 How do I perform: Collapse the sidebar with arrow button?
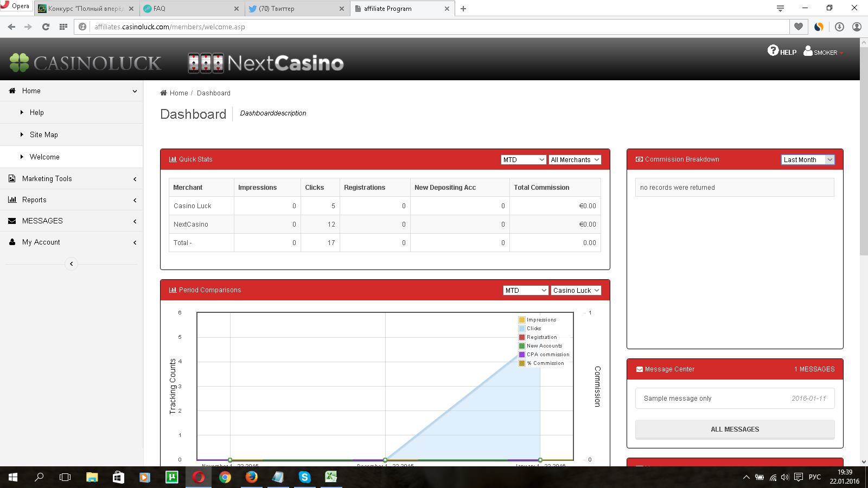[x=71, y=264]
